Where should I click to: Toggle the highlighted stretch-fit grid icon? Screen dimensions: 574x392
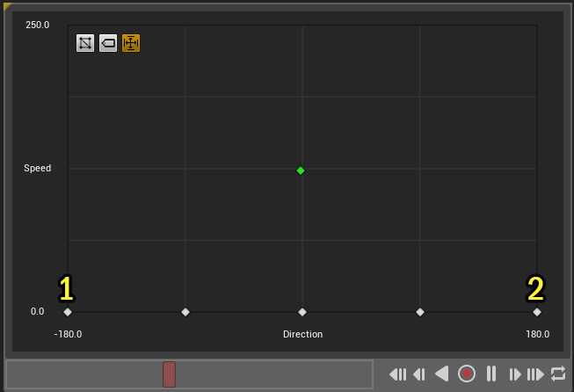pos(131,43)
